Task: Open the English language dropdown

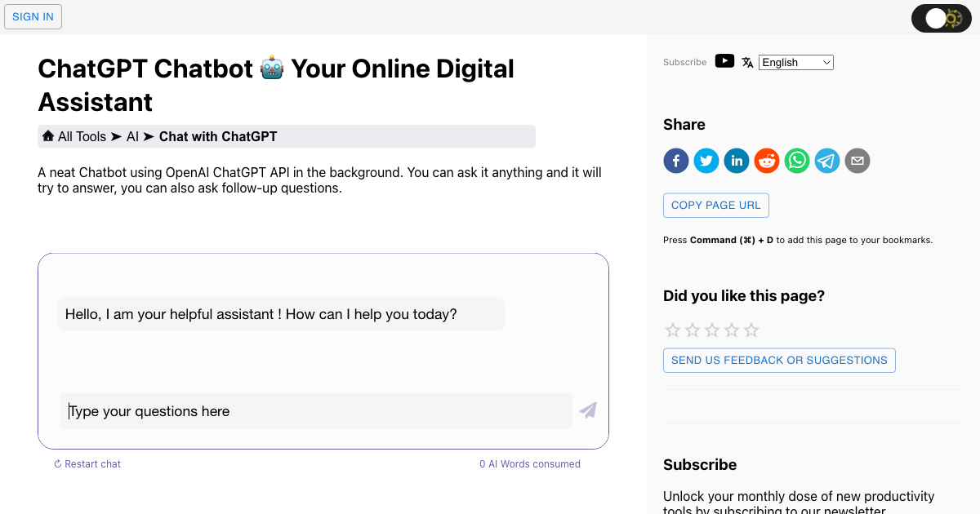Action: (795, 62)
